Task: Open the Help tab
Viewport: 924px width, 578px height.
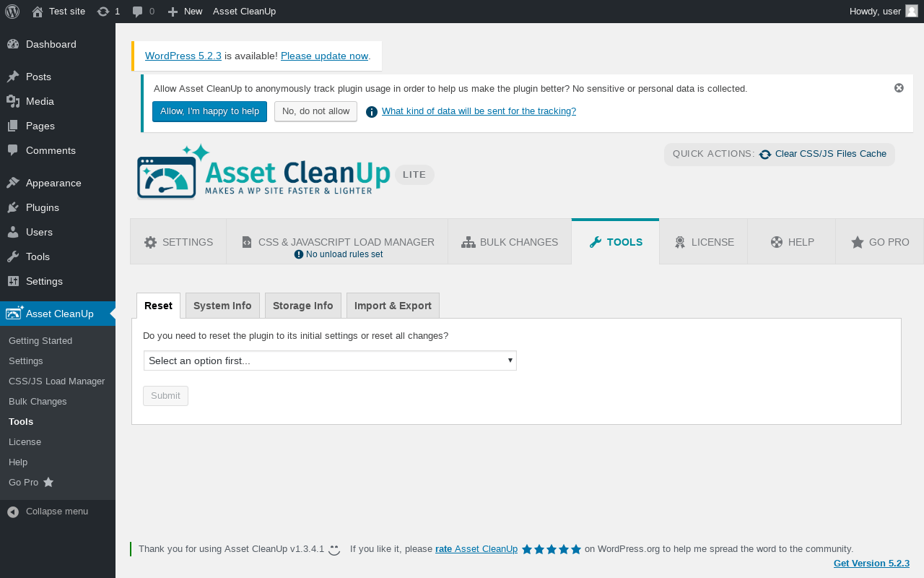Action: coord(792,242)
